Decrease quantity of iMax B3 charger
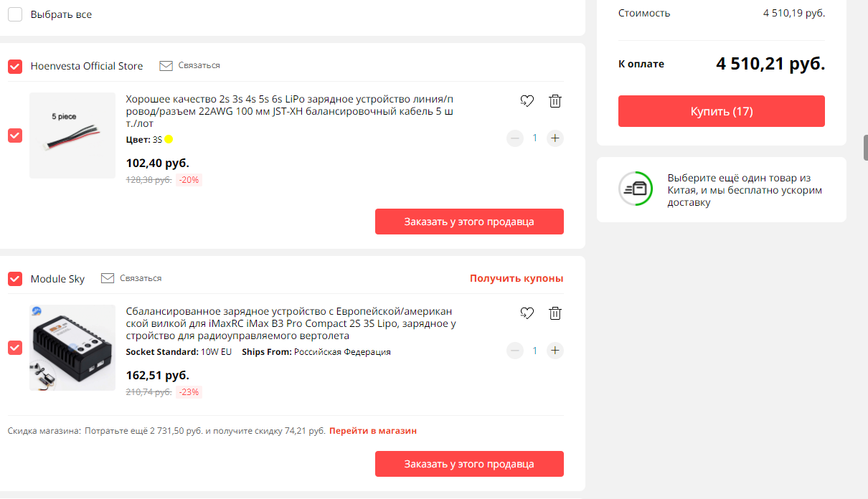This screenshot has width=868, height=499. pyautogui.click(x=515, y=351)
